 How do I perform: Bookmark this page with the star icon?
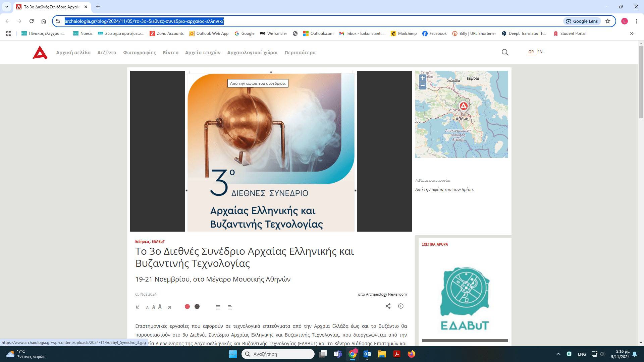click(608, 21)
